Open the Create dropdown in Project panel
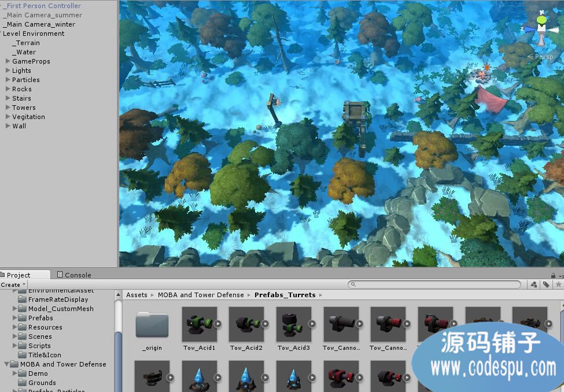Viewport: 564px width, 392px height. (13, 284)
